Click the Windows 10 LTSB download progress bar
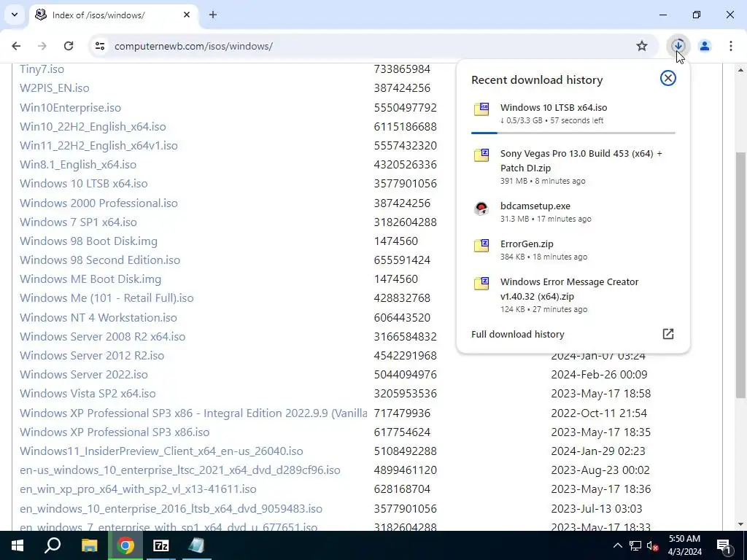Viewport: 747px width, 560px height. (x=573, y=133)
